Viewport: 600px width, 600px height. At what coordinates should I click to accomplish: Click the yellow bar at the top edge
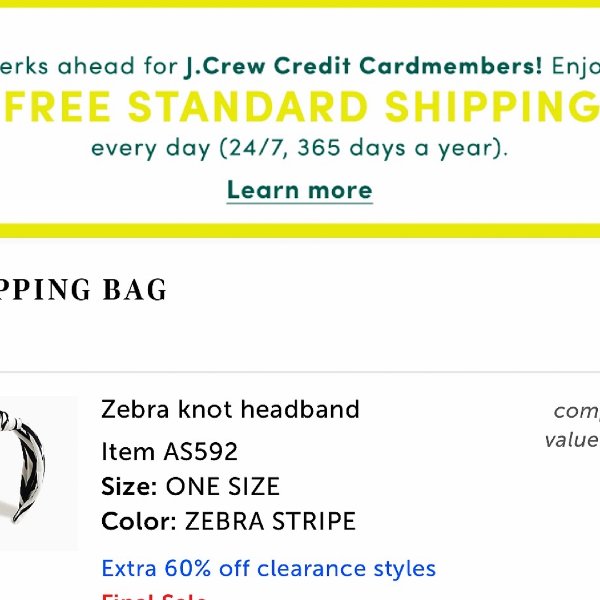click(300, 3)
